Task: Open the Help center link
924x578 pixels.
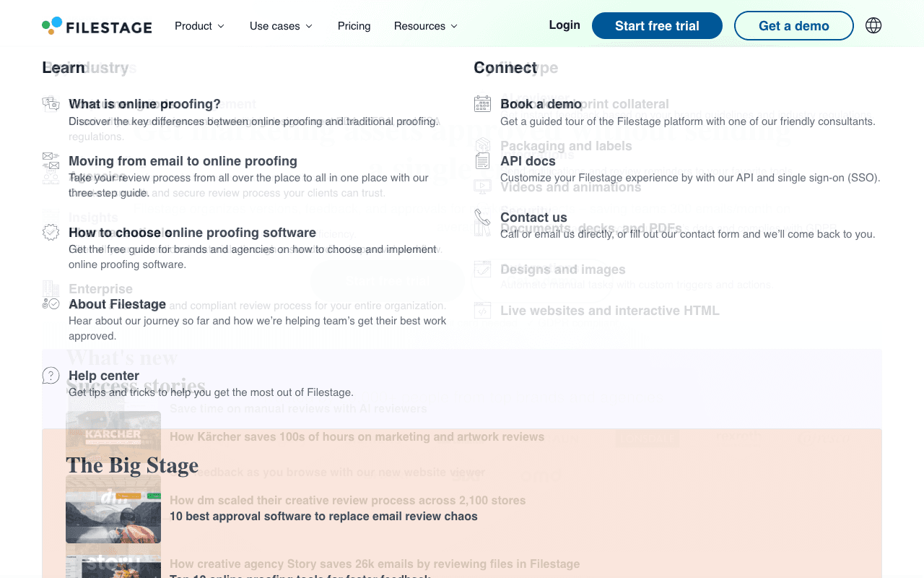Action: 104,376
